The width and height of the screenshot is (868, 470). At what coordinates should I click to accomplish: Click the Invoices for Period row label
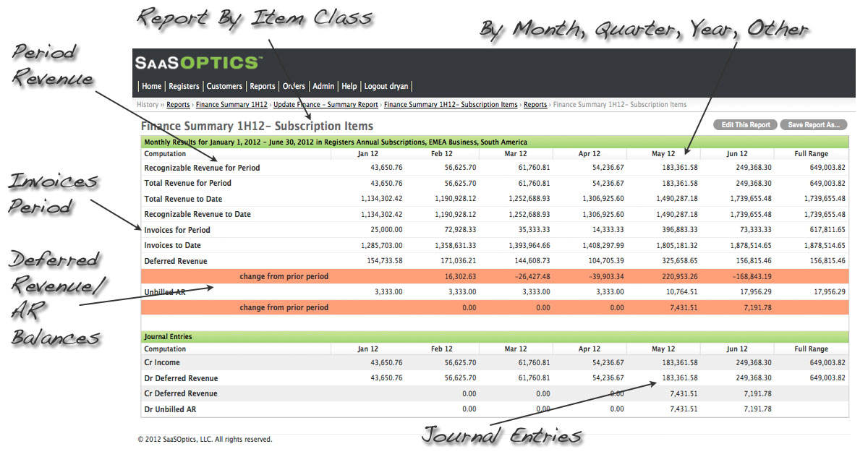[177, 230]
